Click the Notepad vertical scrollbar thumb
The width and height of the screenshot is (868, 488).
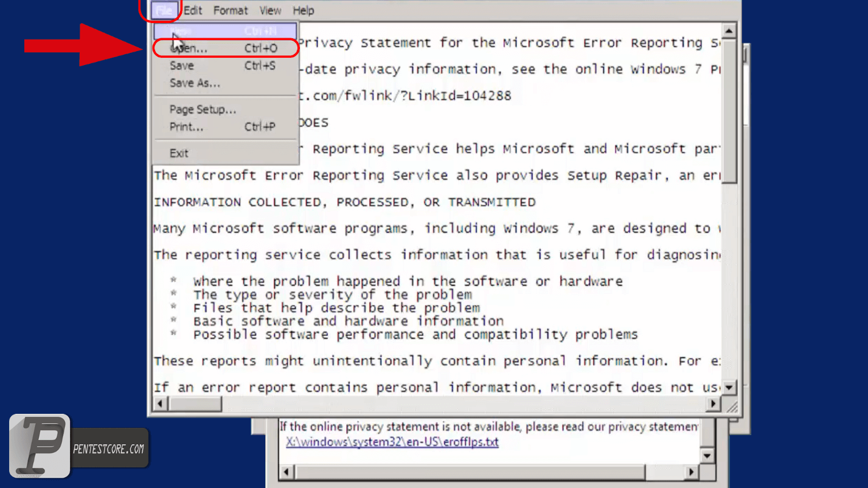pyautogui.click(x=729, y=111)
